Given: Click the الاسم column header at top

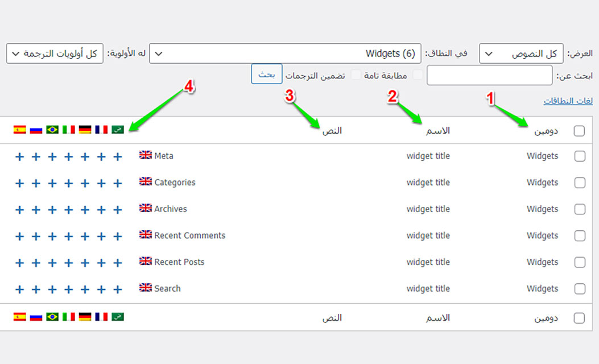Looking at the screenshot, I should (437, 131).
